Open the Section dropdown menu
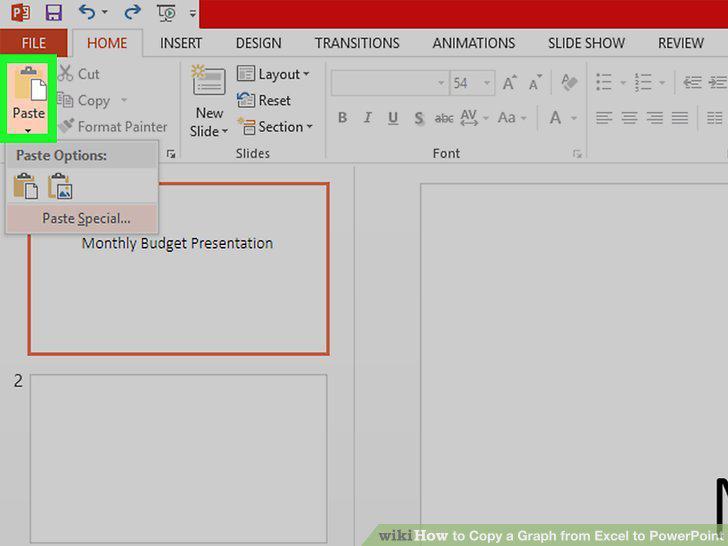 tap(275, 126)
